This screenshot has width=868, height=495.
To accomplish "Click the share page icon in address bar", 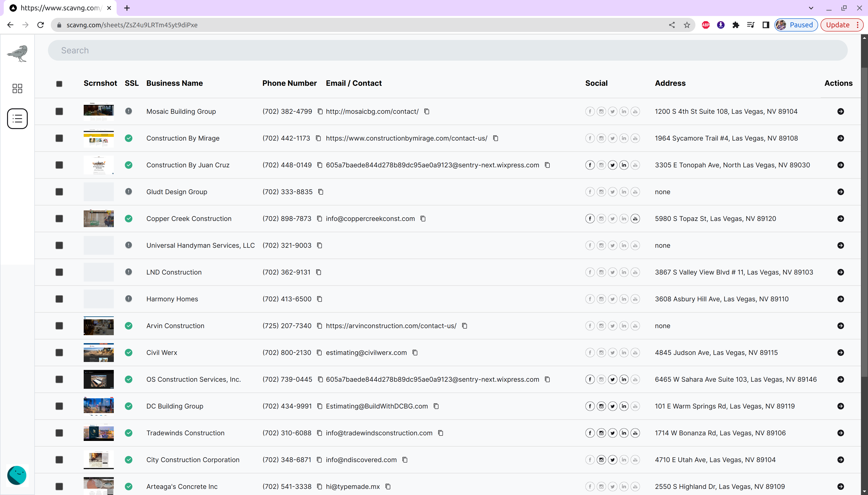I will [x=672, y=25].
